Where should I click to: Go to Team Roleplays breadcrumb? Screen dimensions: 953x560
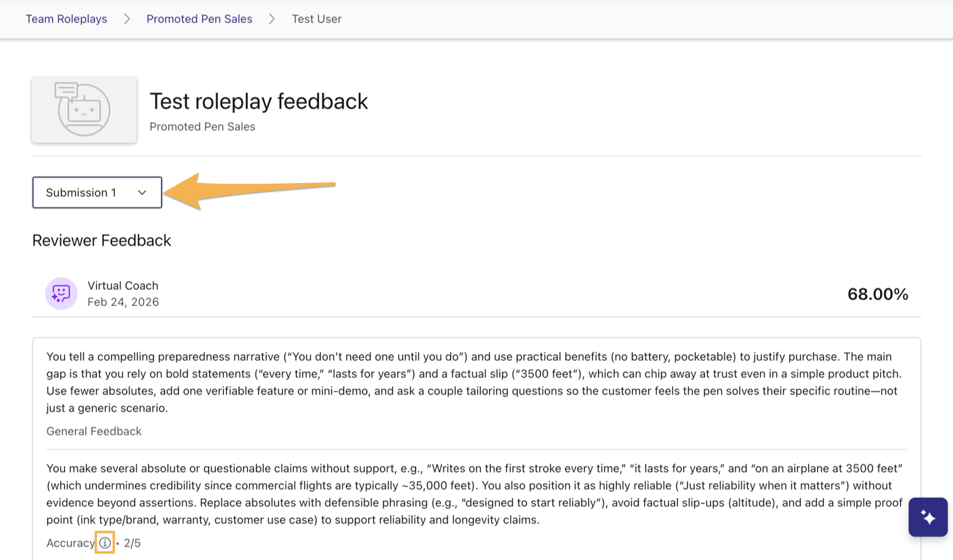pos(66,19)
